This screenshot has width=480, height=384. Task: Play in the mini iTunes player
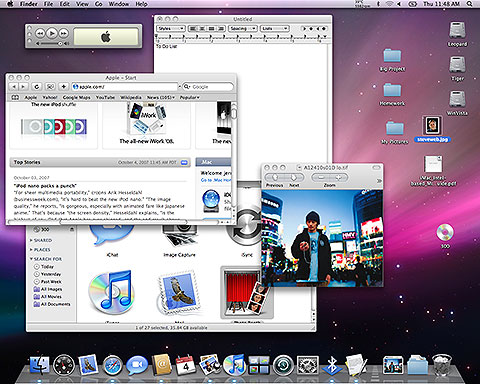52,33
